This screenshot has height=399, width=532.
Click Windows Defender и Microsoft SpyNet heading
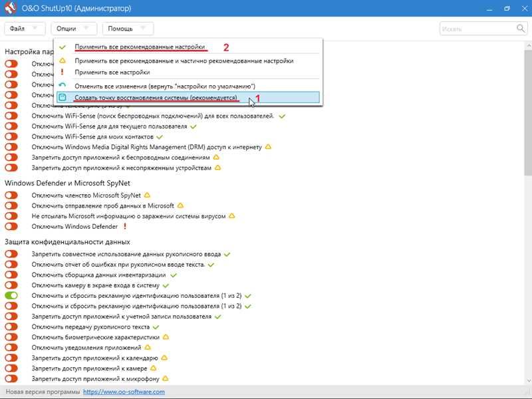point(67,183)
